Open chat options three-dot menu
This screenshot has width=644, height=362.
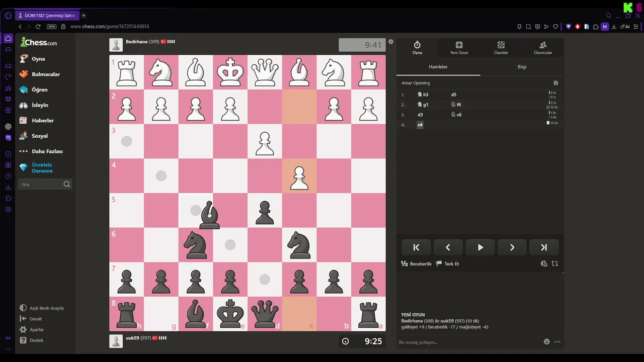[x=557, y=342]
